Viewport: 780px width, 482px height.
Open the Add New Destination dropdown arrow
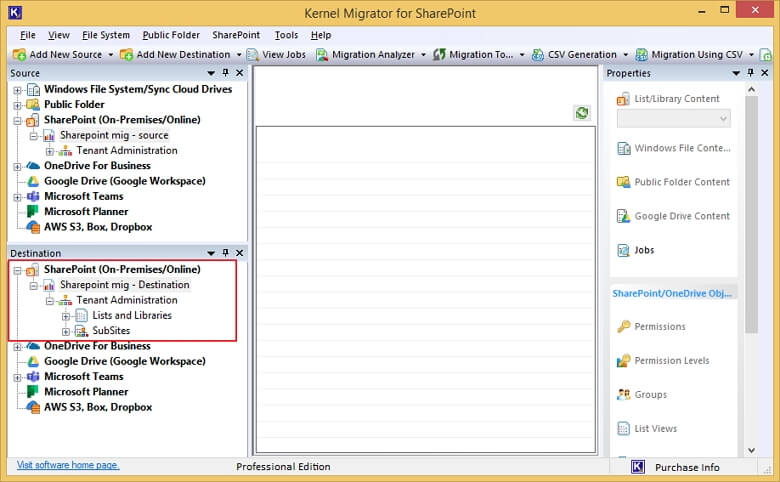239,55
